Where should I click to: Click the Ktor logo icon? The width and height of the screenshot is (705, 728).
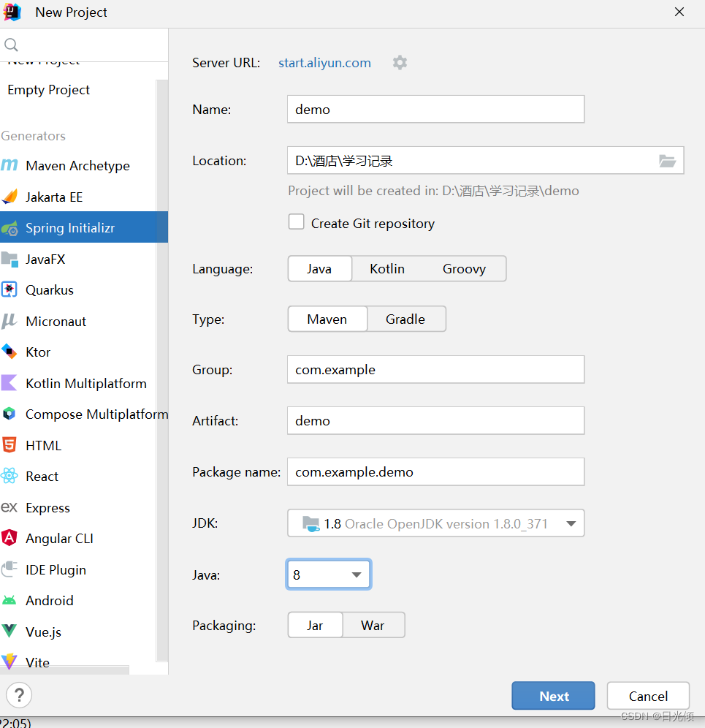(x=9, y=352)
